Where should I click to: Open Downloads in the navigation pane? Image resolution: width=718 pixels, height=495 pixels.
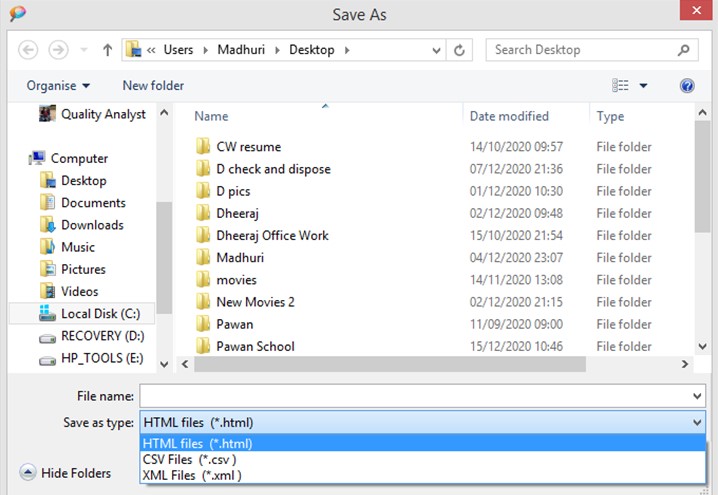click(92, 225)
